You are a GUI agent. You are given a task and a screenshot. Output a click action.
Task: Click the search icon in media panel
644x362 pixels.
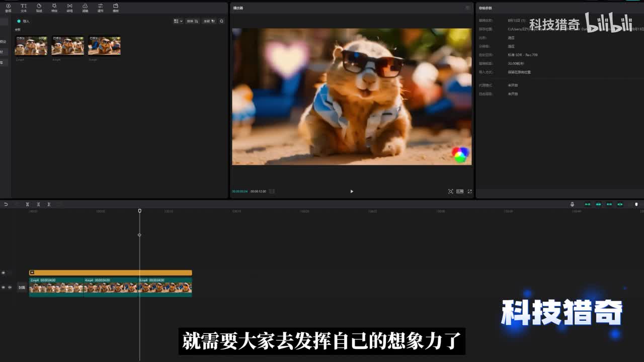point(221,21)
